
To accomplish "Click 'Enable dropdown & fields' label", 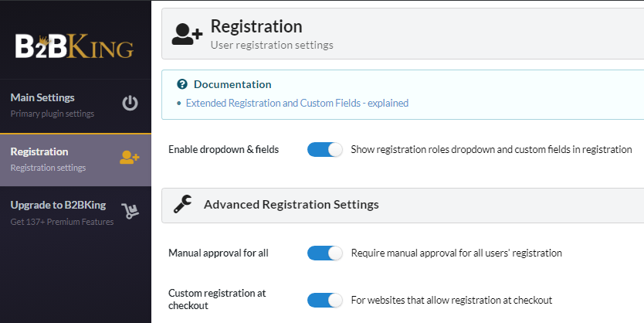I will point(223,150).
